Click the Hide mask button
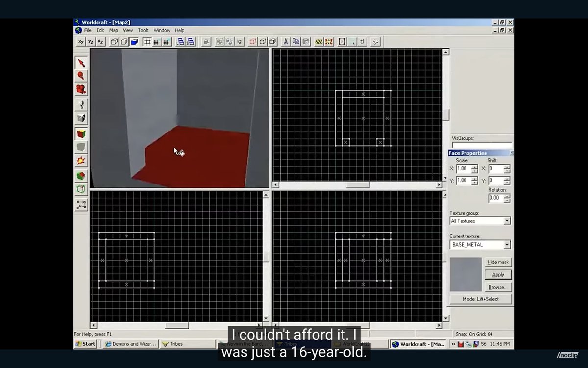The height and width of the screenshot is (368, 588). 498,262
